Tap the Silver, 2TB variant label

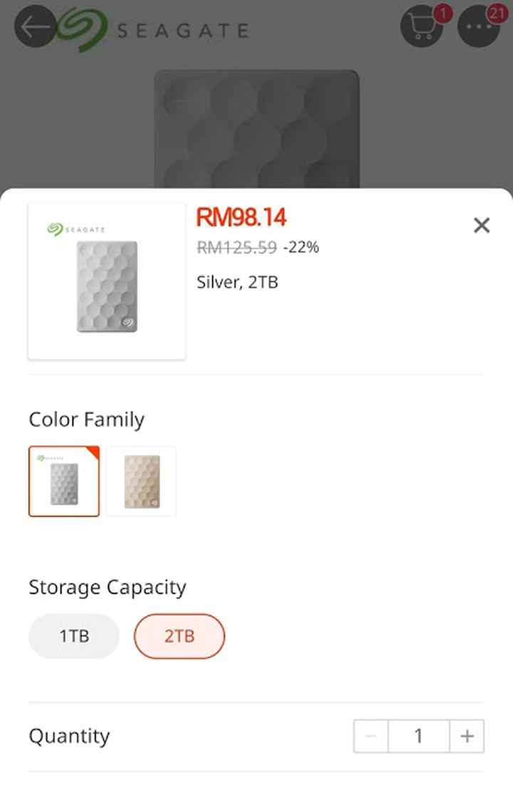(x=238, y=282)
